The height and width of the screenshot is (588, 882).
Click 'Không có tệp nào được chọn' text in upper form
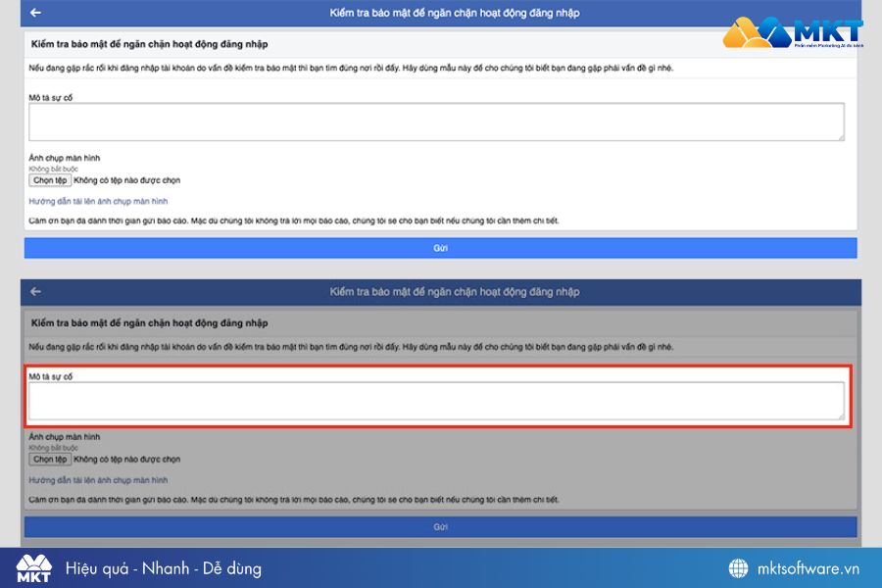[x=127, y=180]
